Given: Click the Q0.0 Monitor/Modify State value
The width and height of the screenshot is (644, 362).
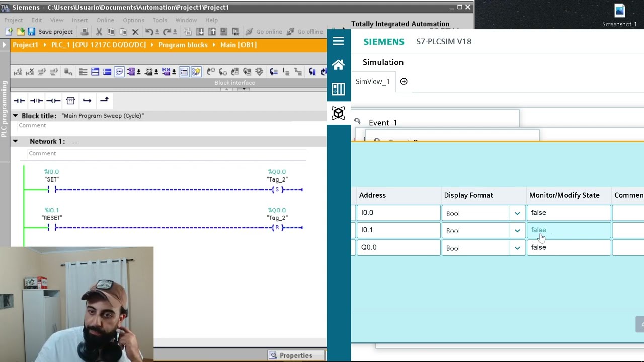Looking at the screenshot, I should click(569, 247).
